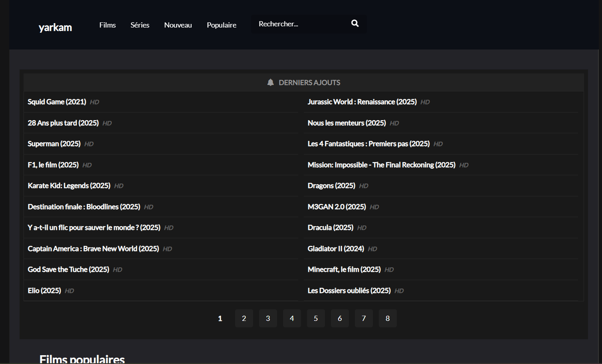Go to the Nouveau section

pyautogui.click(x=178, y=25)
